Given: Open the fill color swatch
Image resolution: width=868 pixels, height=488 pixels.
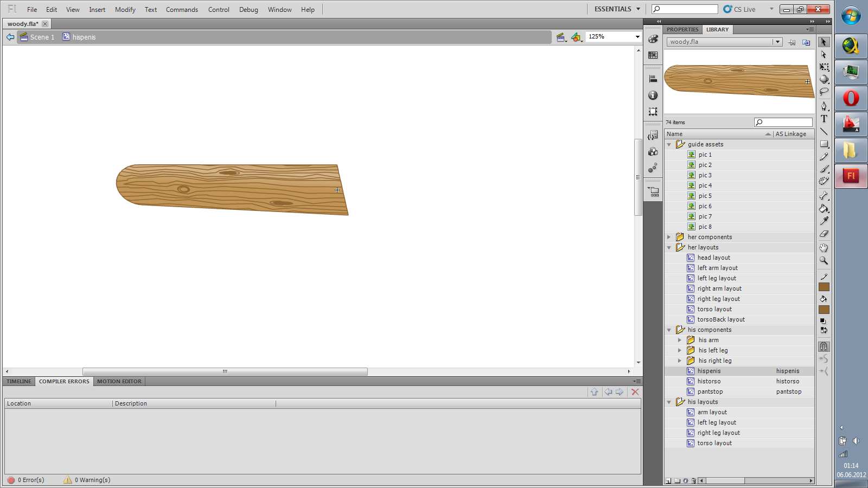Looking at the screenshot, I should [824, 310].
